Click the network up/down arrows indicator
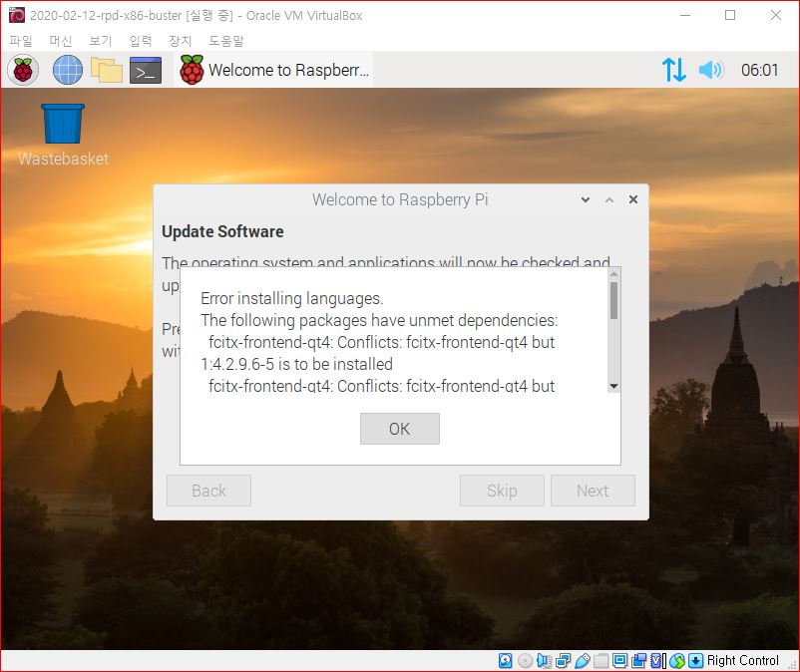Screen dimensions: 800x672 [x=674, y=70]
